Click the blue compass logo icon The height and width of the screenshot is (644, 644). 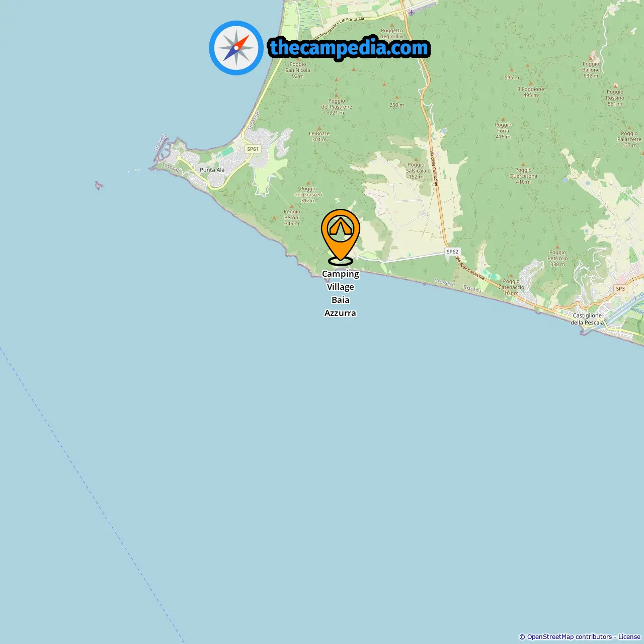pos(236,48)
